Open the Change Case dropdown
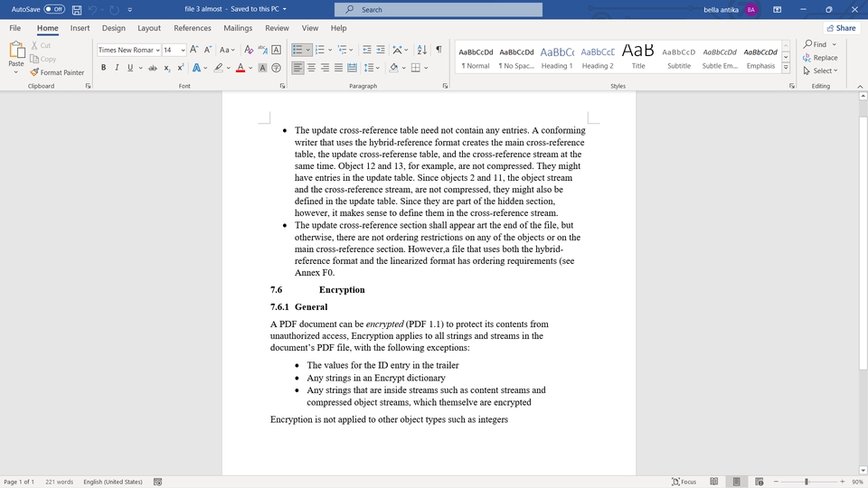This screenshot has width=868, height=488. point(227,50)
